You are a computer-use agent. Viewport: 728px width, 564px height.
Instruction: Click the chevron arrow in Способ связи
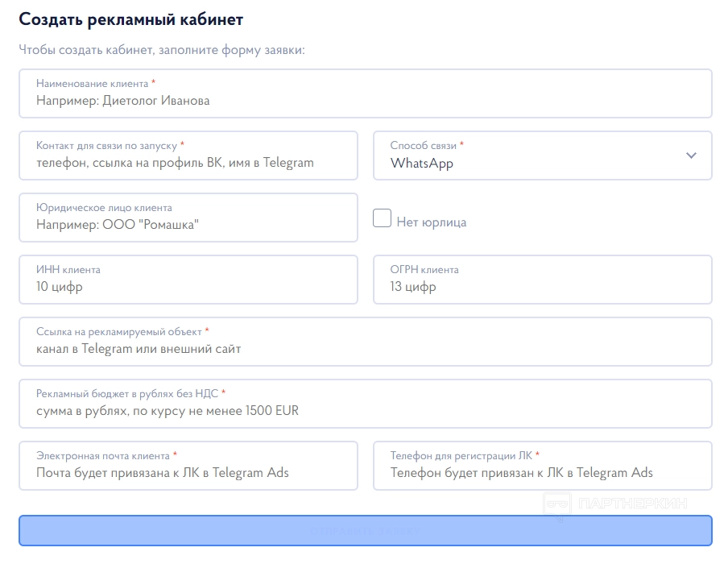click(x=691, y=156)
